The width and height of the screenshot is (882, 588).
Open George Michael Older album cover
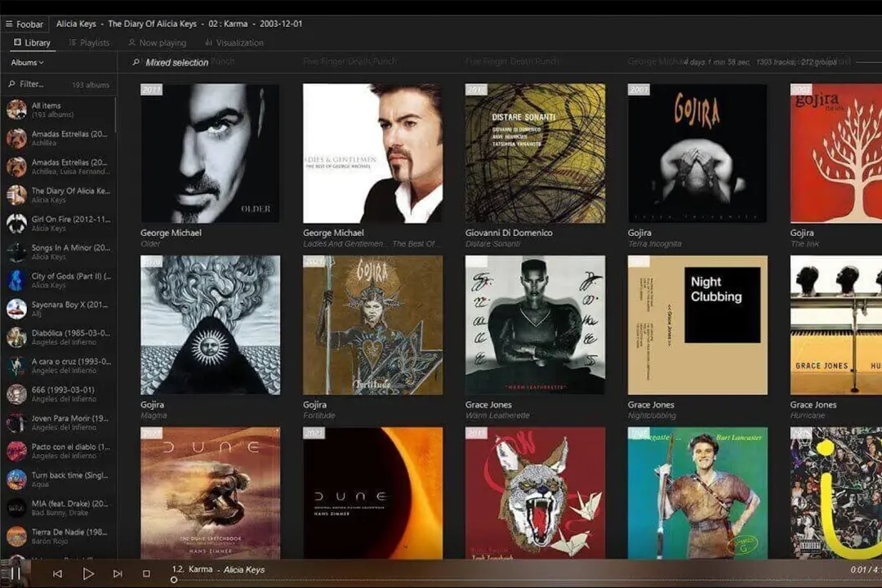coord(210,153)
